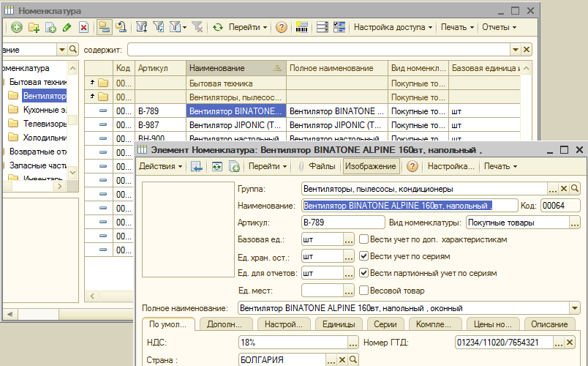
Task: Open Печать menu in Номенклатура window
Action: 457,27
